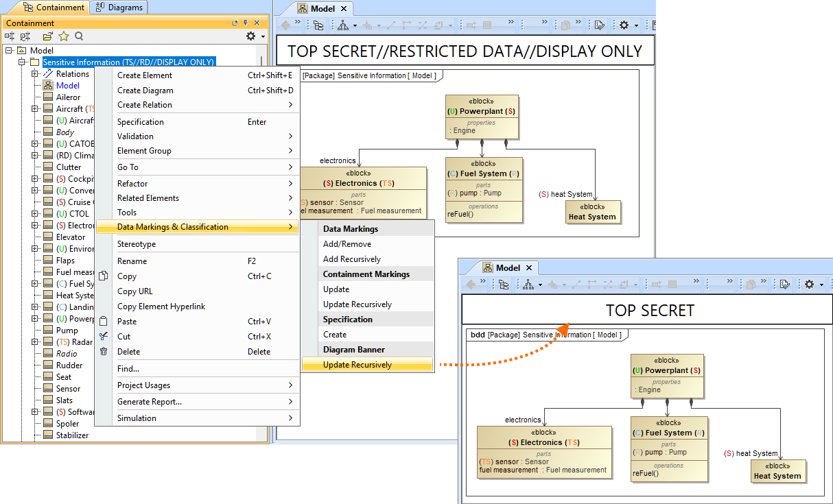Click the Model diagram icon in containment tree

pos(48,86)
